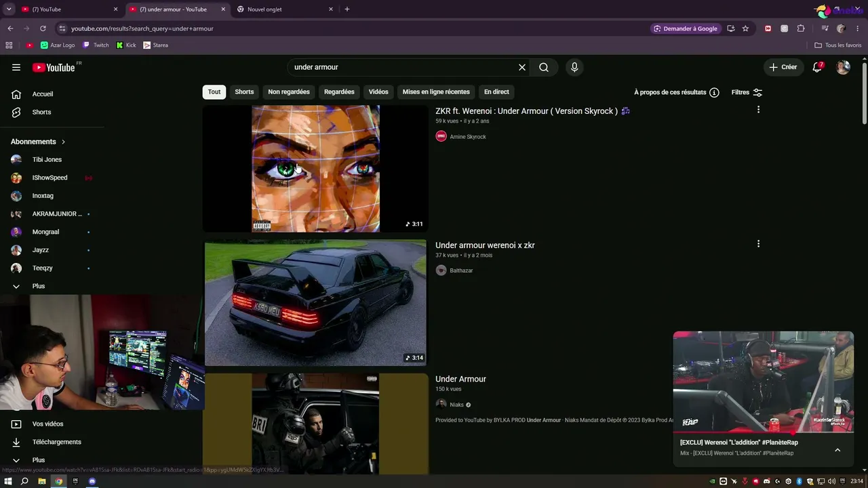Open the Bluetooth tray icon

pyautogui.click(x=799, y=481)
